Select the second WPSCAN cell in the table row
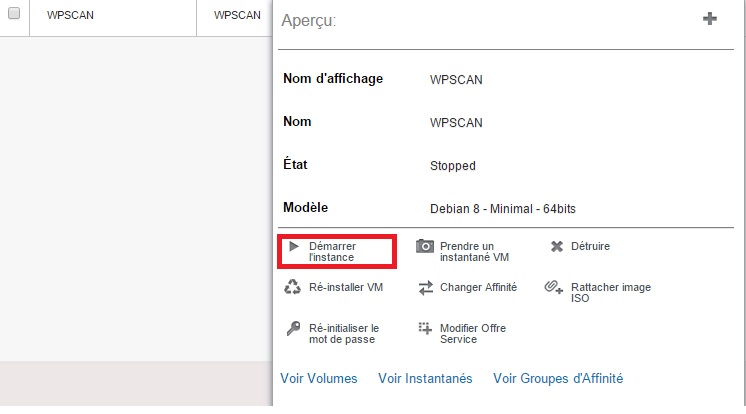 [237, 16]
